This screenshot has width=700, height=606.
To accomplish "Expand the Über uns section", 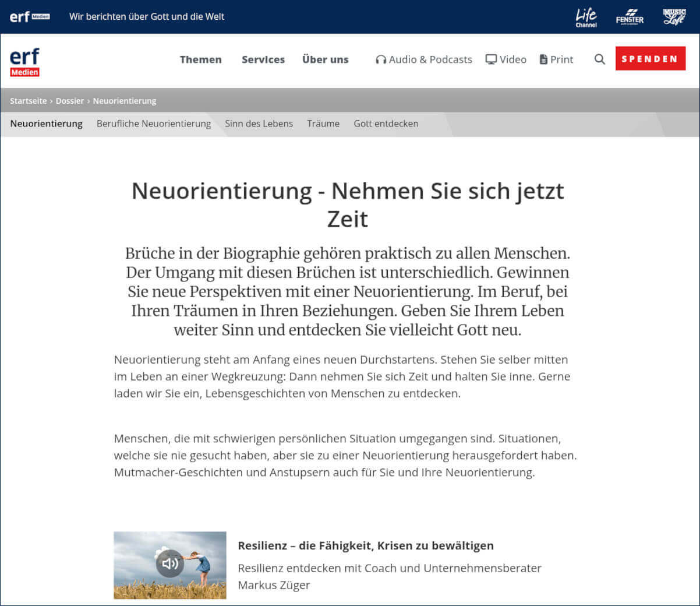I will (325, 59).
